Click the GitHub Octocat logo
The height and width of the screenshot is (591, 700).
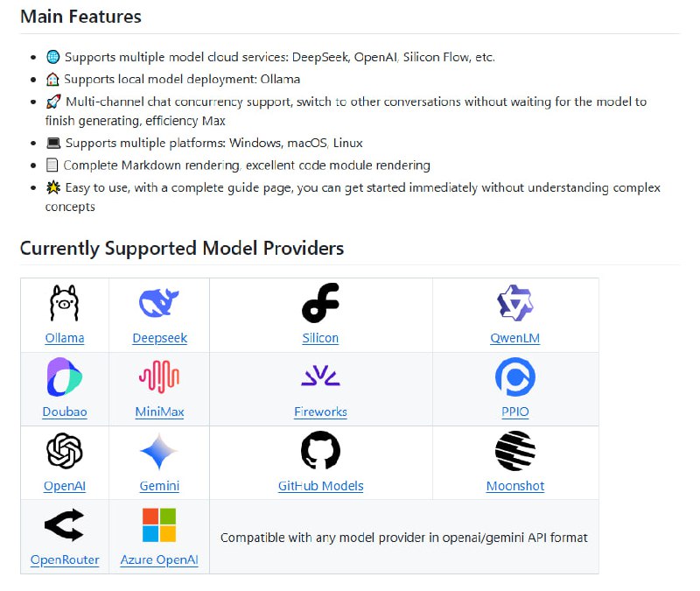coord(320,452)
